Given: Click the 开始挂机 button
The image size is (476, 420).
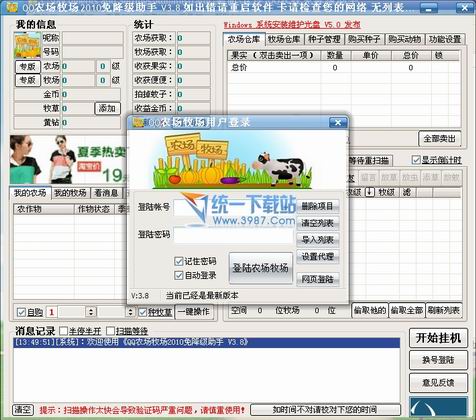Looking at the screenshot, I should click(438, 338).
